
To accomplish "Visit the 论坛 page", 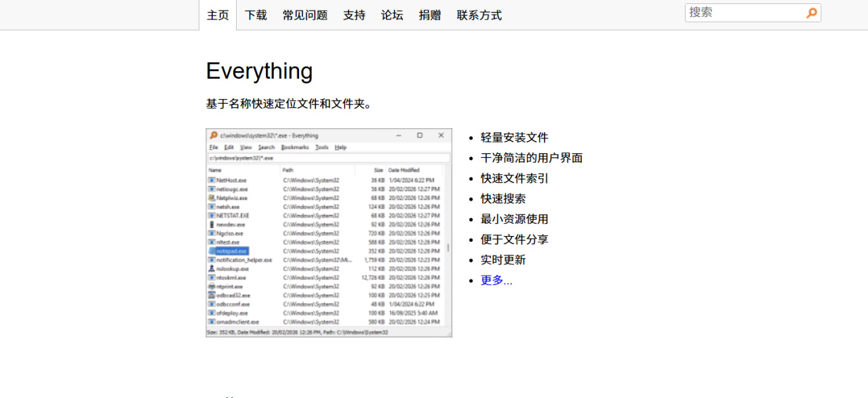I will pos(392,15).
